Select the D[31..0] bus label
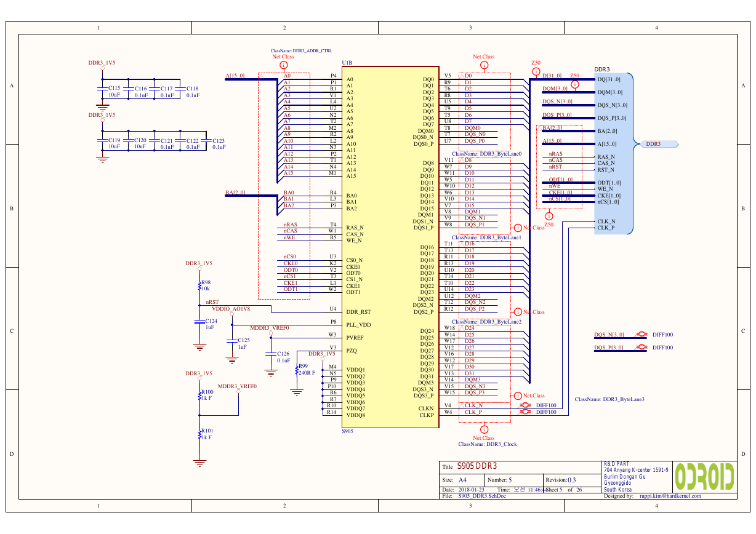756x534 pixels. [x=552, y=76]
